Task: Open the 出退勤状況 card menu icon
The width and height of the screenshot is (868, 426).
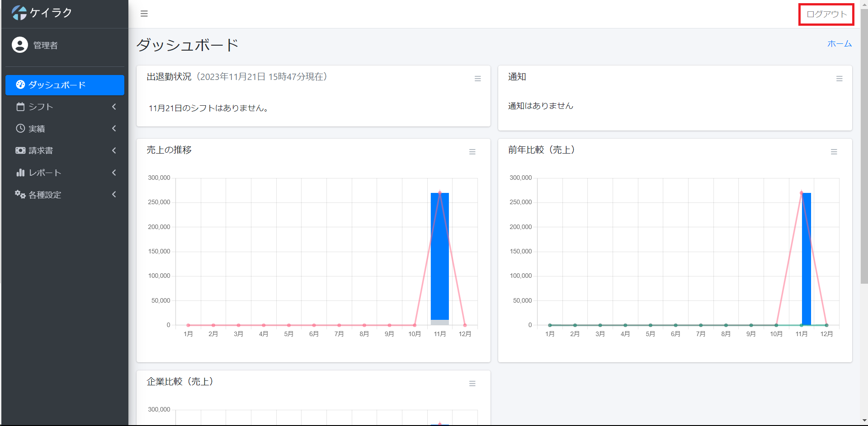Action: point(477,79)
